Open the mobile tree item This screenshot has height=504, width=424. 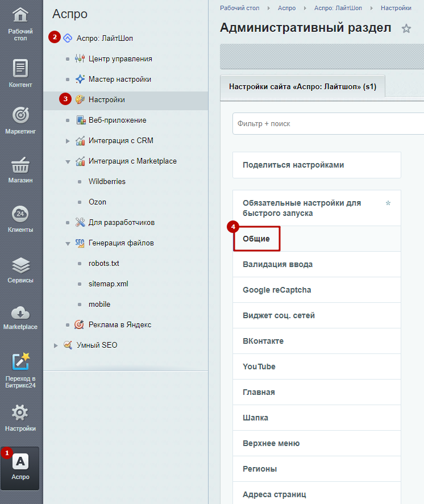click(x=99, y=305)
